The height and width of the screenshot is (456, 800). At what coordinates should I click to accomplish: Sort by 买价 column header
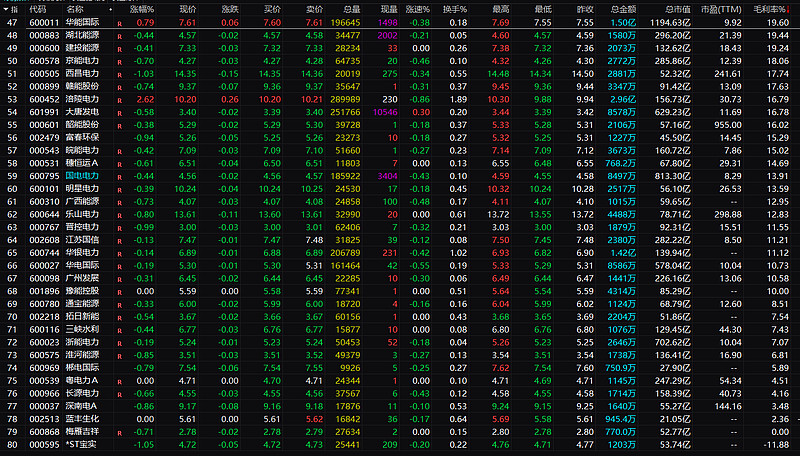(x=272, y=9)
